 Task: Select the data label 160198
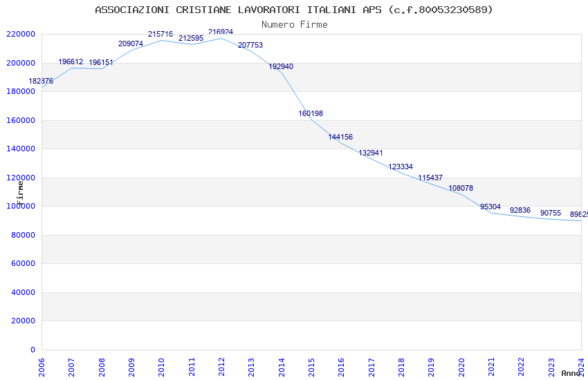click(x=311, y=113)
